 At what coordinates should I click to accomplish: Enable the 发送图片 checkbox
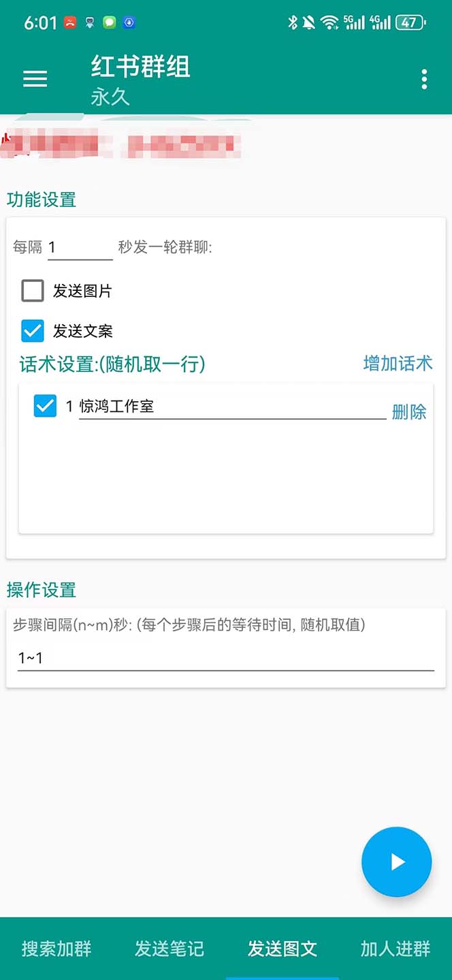[32, 291]
